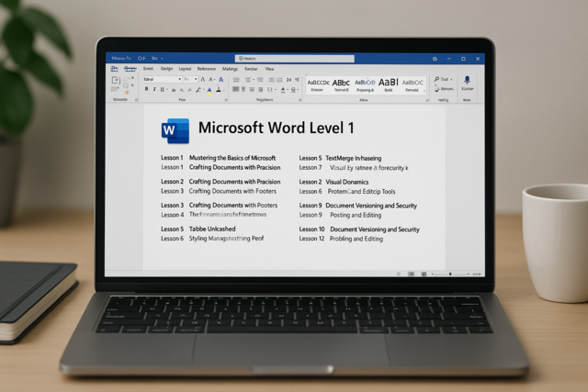Adjust the zoom slider in status bar
This screenshot has height=392, width=588.
tap(451, 274)
